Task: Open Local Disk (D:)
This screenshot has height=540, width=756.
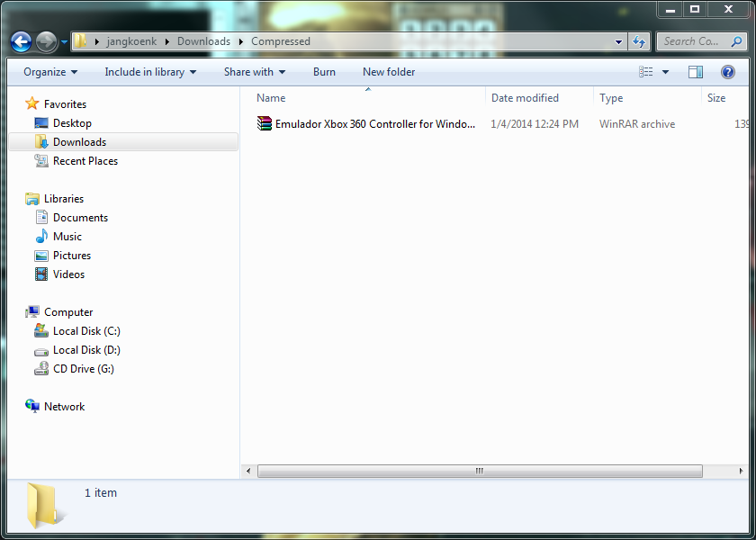Action: tap(86, 349)
